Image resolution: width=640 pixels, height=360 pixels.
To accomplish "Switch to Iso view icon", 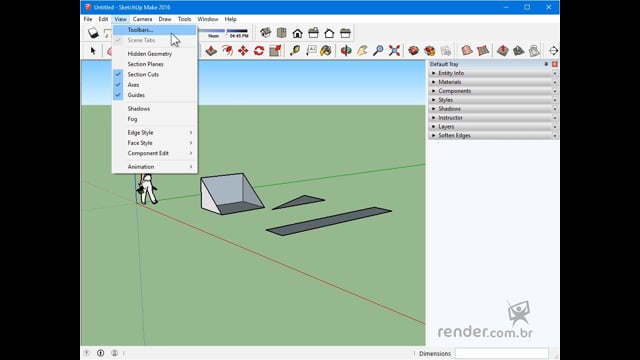I will coord(265,33).
